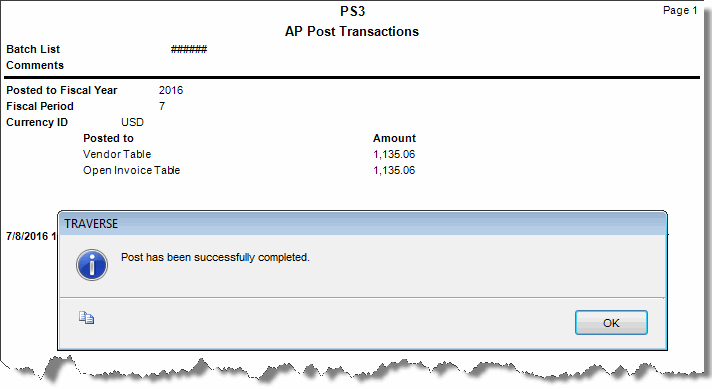Select the Vendor Table amount 1,135.06
This screenshot has width=712, height=389.
[394, 154]
